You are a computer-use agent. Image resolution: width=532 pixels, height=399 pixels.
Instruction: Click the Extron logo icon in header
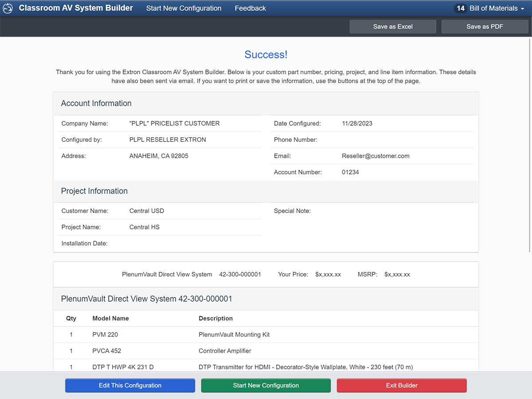tap(8, 8)
